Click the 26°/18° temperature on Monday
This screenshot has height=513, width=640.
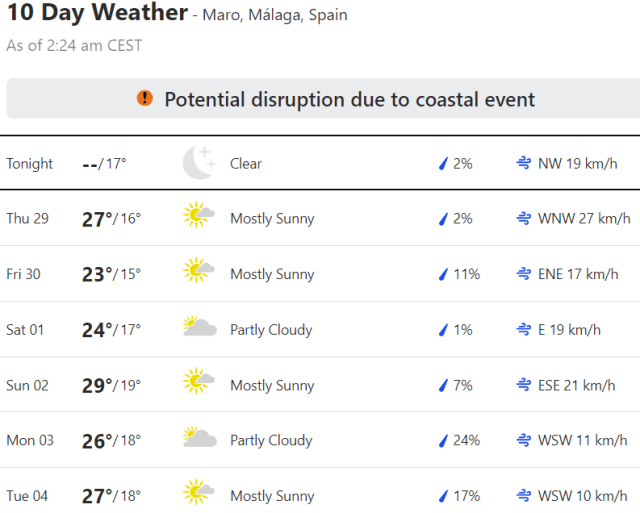tap(111, 440)
